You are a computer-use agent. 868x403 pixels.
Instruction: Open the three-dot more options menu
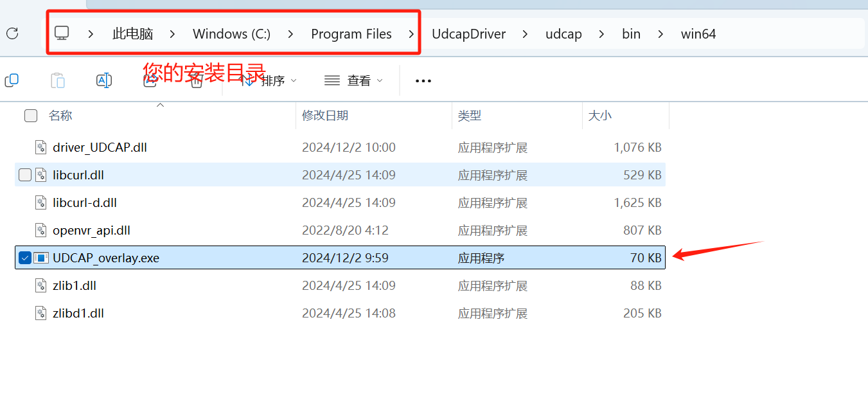[423, 81]
